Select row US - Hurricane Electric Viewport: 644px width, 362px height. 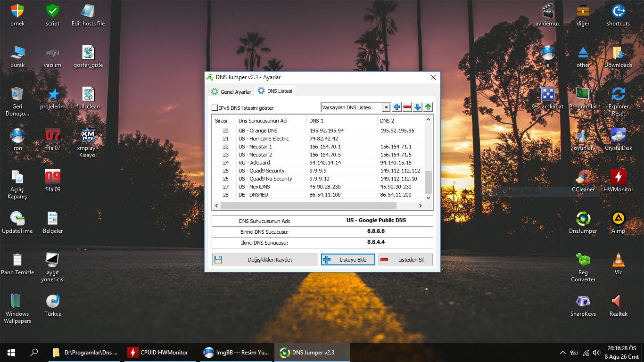click(x=319, y=139)
